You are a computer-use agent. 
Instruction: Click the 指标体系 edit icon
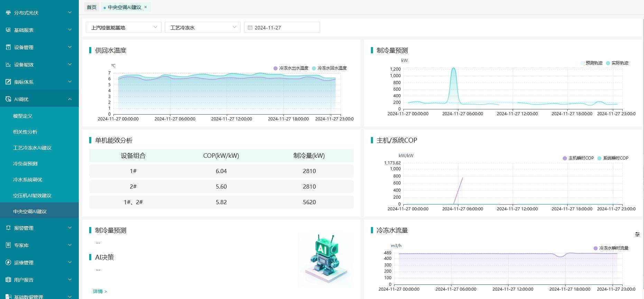coord(8,82)
